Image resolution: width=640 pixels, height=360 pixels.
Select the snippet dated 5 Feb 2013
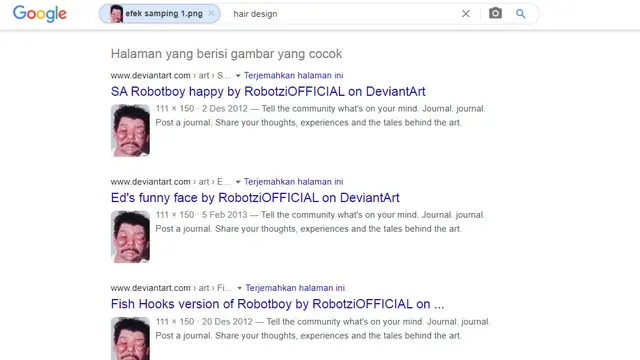[320, 222]
